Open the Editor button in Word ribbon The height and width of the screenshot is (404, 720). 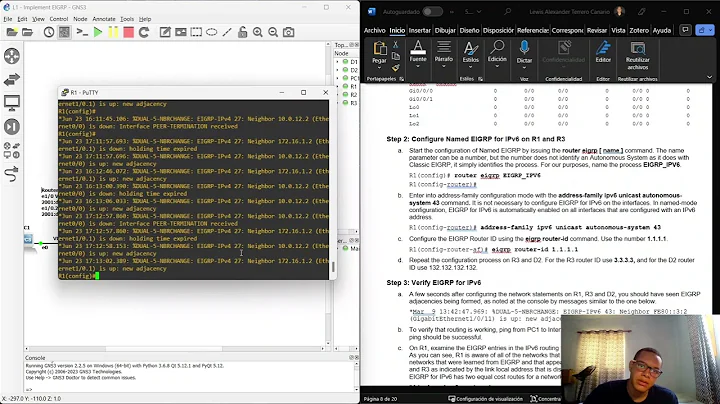603,51
